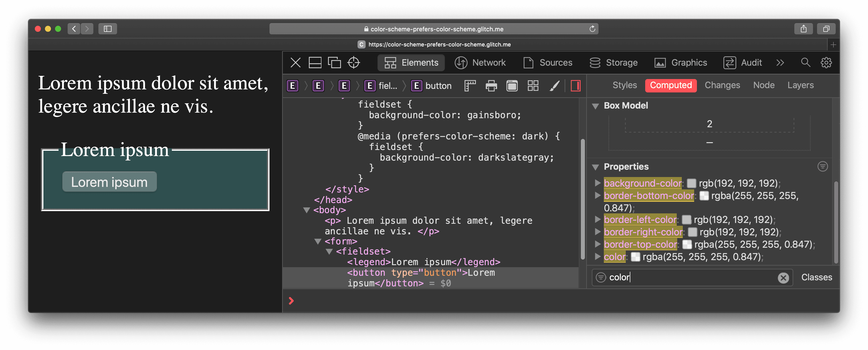Open the Audit panel

pos(751,63)
